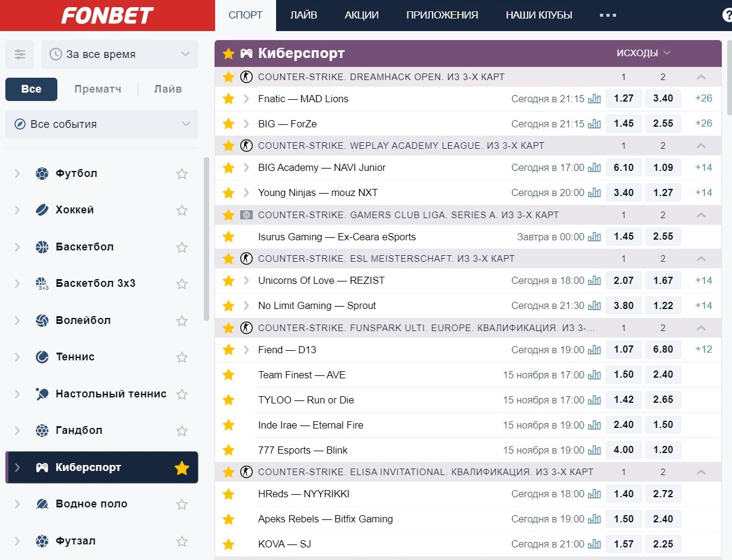The width and height of the screenshot is (732, 560).
Task: Toggle favorite star for Хоккей
Action: (182, 210)
